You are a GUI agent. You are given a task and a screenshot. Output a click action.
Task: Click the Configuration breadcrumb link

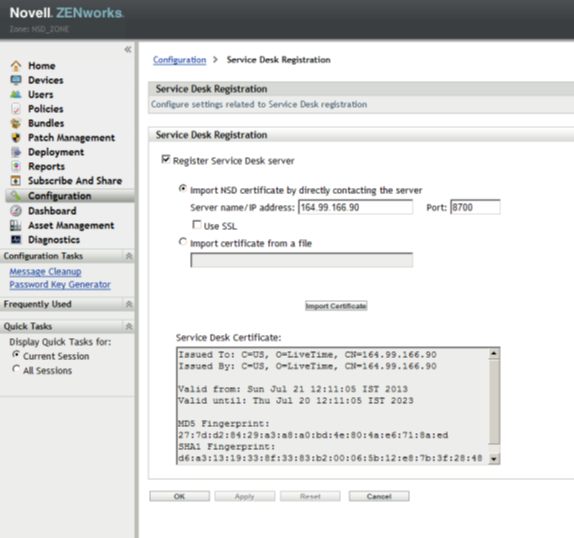tap(179, 60)
